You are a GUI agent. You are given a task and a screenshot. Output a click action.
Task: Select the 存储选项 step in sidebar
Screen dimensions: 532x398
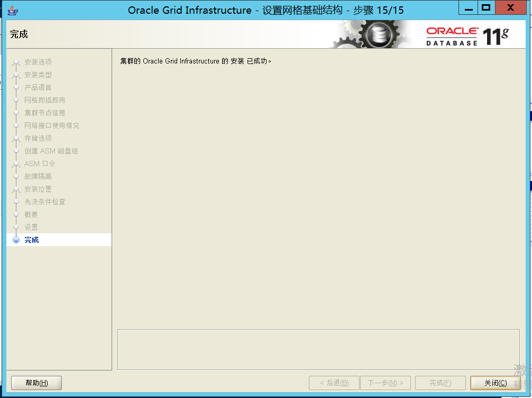(38, 138)
